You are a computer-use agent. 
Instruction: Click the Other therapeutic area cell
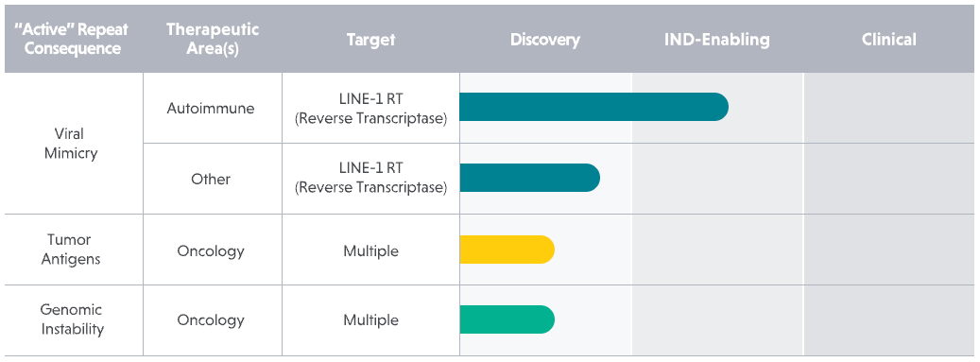212,179
